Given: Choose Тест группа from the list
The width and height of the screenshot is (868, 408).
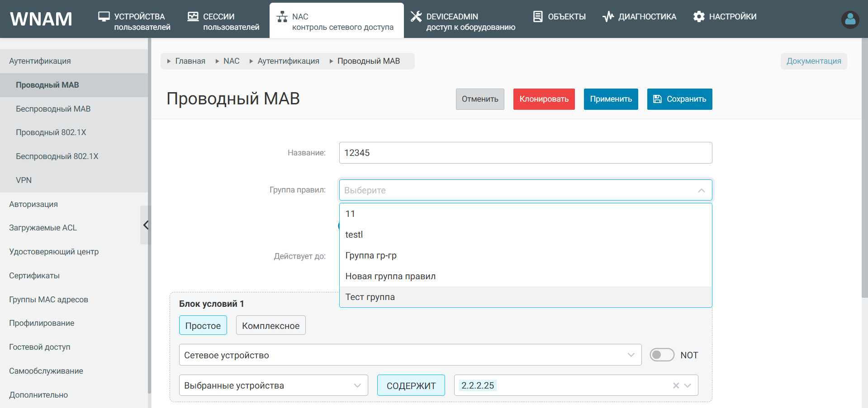Looking at the screenshot, I should (x=370, y=297).
